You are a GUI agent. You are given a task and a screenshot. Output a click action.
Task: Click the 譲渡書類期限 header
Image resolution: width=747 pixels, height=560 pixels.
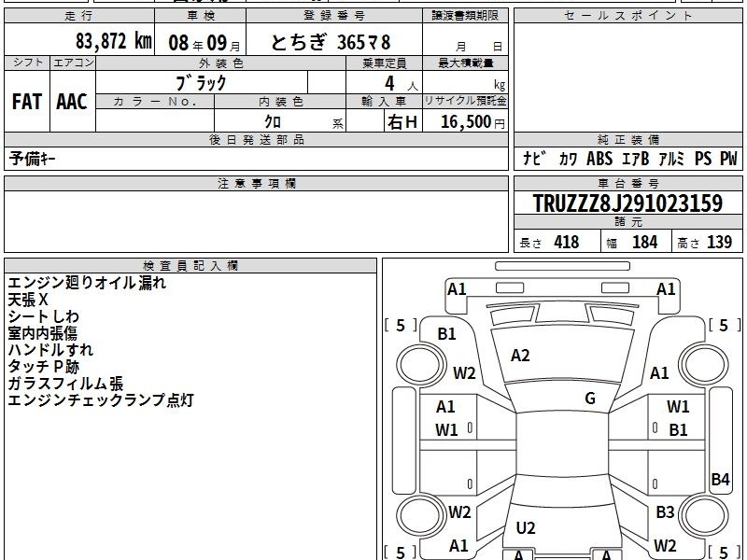tap(465, 16)
